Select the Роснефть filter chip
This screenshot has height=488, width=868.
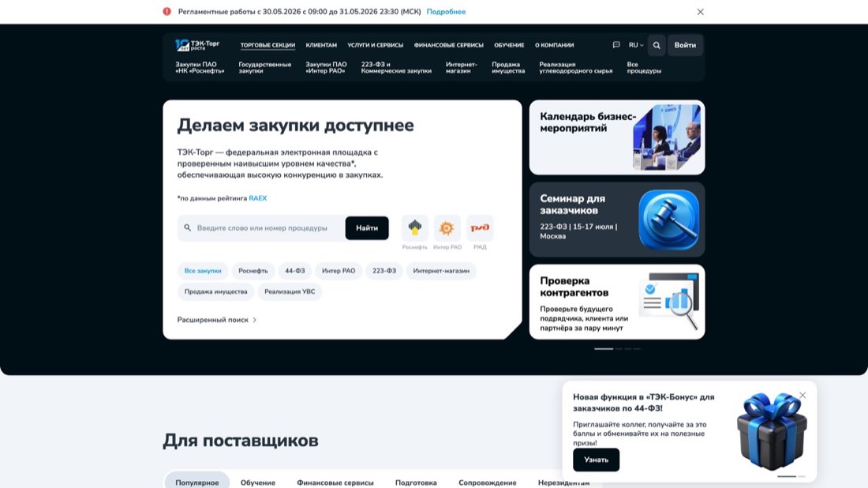point(253,271)
